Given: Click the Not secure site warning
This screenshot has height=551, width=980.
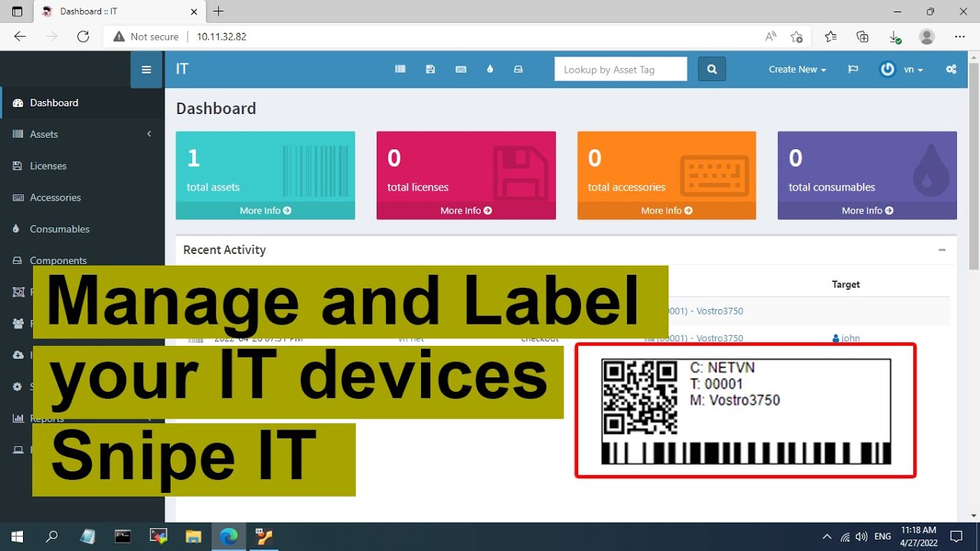Looking at the screenshot, I should tap(145, 36).
